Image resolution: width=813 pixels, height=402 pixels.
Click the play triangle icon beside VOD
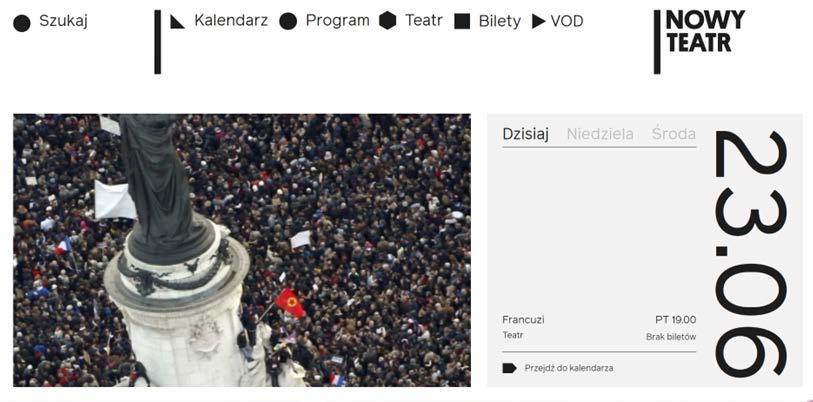539,21
